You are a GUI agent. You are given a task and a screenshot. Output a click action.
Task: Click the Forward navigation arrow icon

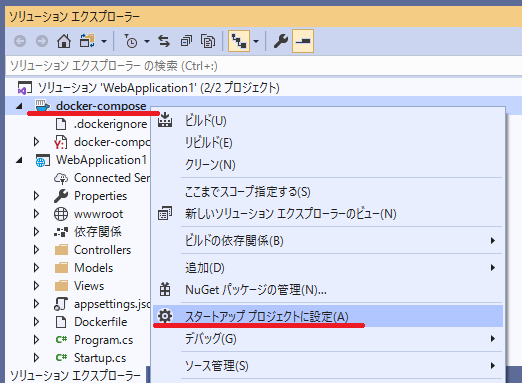[x=42, y=41]
